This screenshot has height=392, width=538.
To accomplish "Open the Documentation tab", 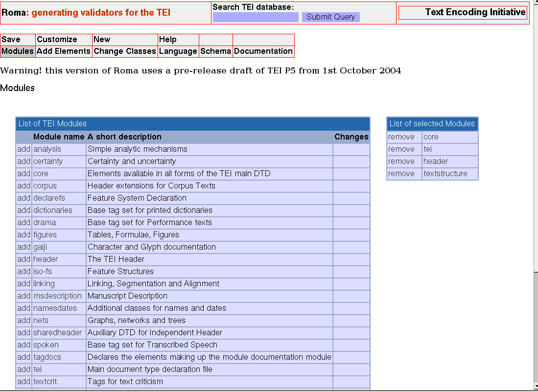I will click(263, 51).
